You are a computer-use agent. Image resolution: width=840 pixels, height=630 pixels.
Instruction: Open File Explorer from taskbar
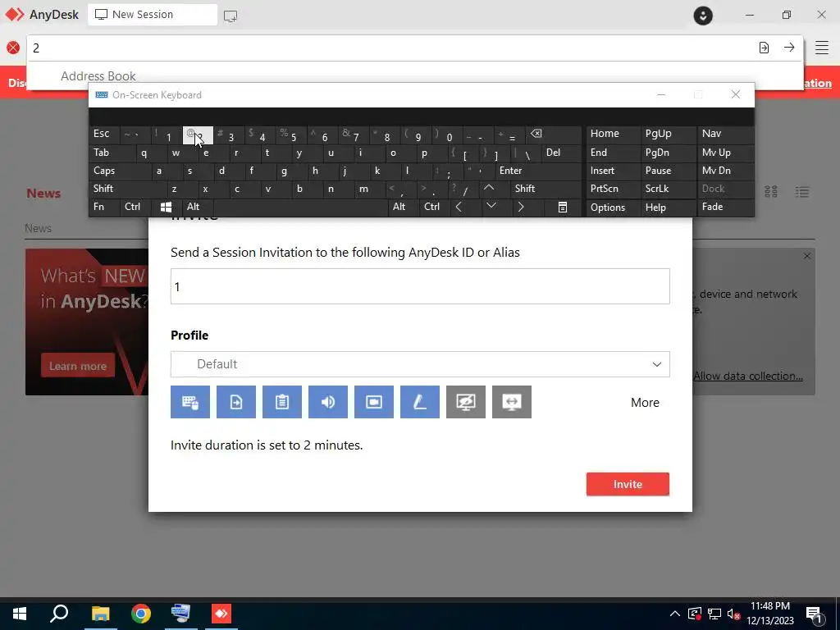(100, 614)
